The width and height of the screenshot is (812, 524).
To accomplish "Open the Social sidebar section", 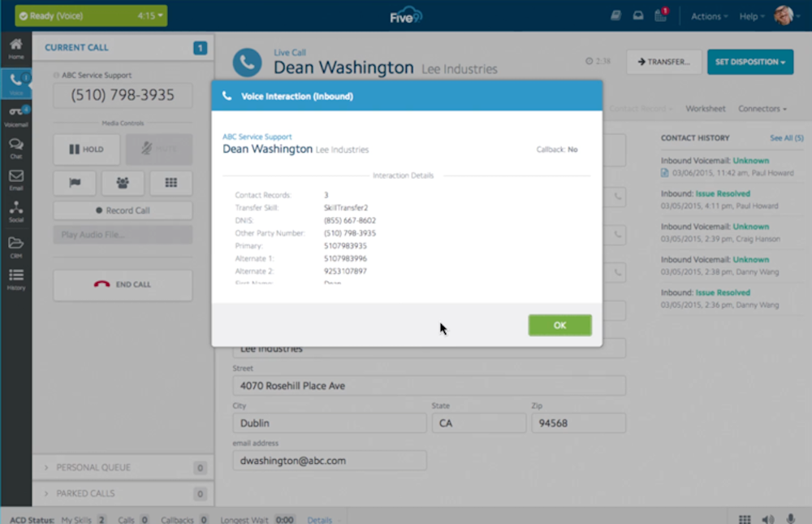I will pyautogui.click(x=16, y=211).
